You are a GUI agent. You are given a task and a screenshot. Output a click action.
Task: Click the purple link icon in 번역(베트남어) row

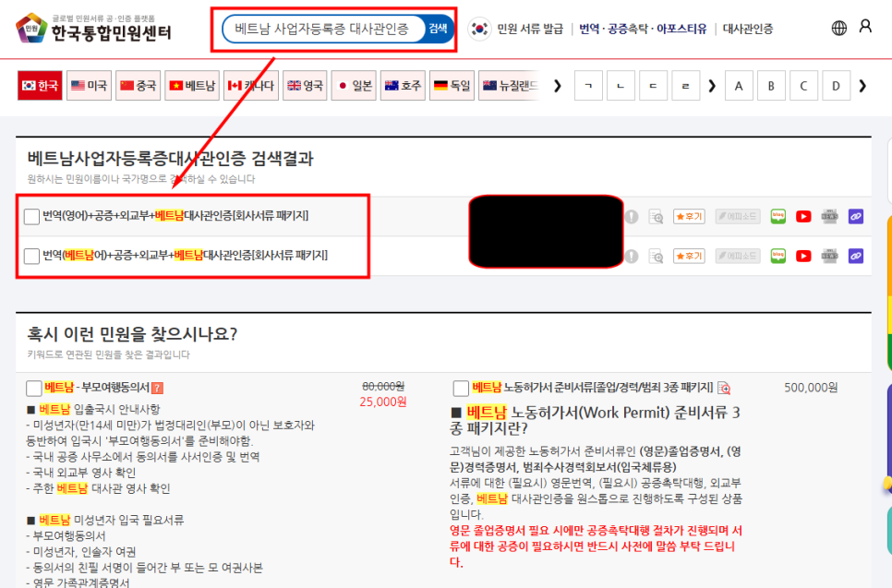pos(856,257)
